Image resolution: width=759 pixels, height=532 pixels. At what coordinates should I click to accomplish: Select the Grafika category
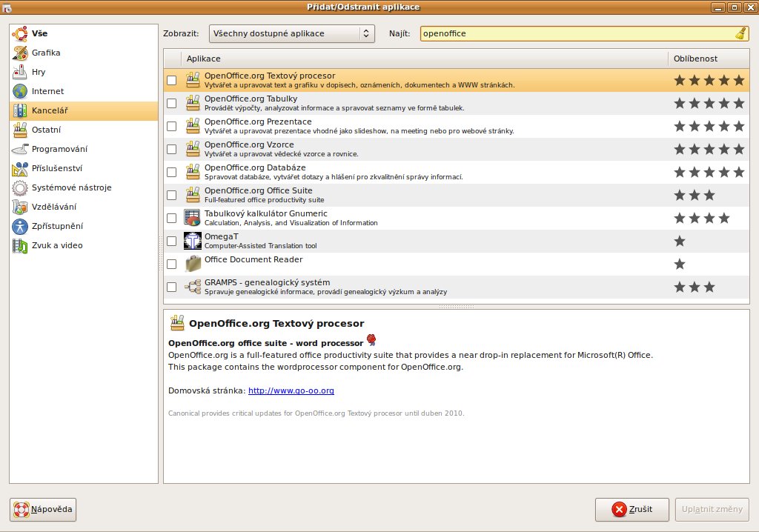point(84,53)
